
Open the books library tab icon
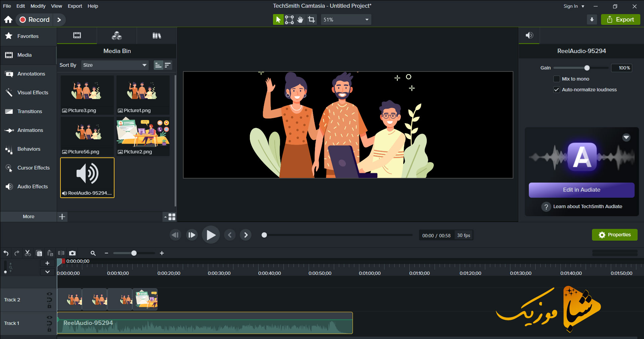pyautogui.click(x=156, y=35)
